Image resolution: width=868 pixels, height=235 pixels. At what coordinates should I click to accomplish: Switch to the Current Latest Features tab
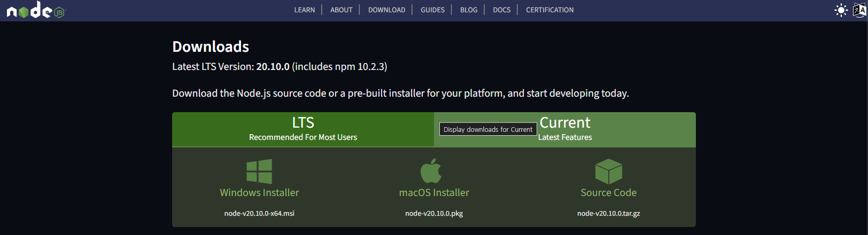[565, 129]
